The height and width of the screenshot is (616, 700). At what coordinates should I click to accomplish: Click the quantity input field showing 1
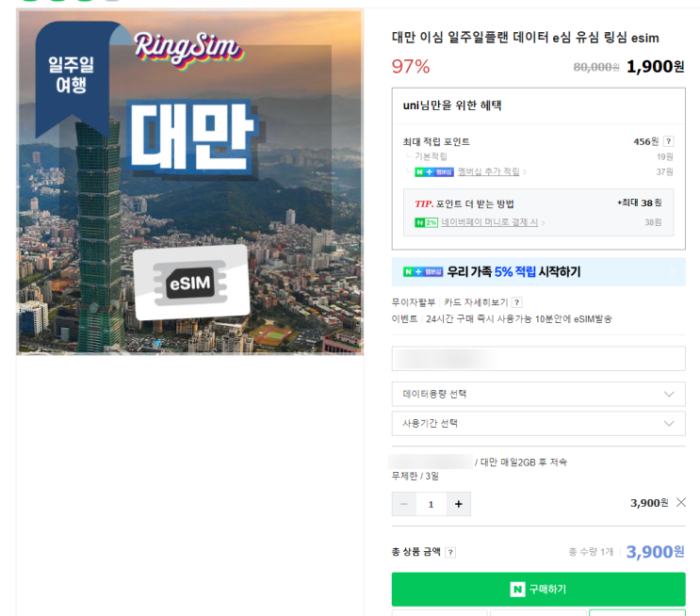click(x=431, y=504)
